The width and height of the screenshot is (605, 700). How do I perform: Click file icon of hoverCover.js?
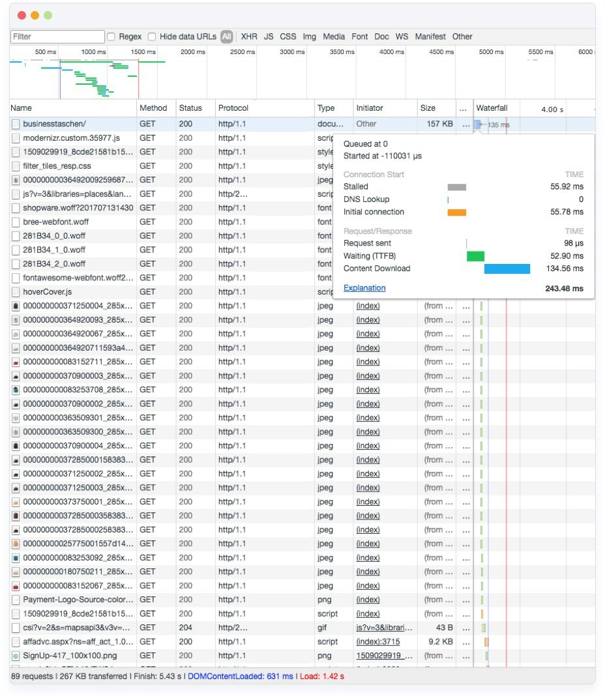16,292
